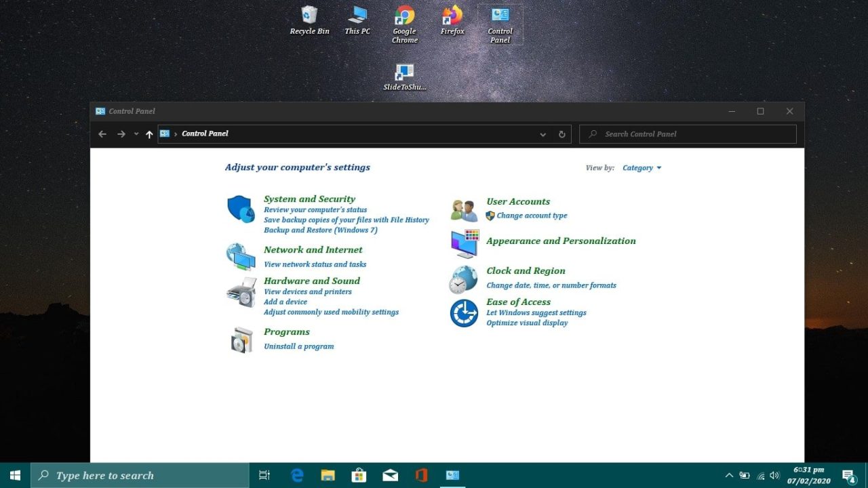Open File Explorer from the taskbar
868x488 pixels.
(328, 475)
